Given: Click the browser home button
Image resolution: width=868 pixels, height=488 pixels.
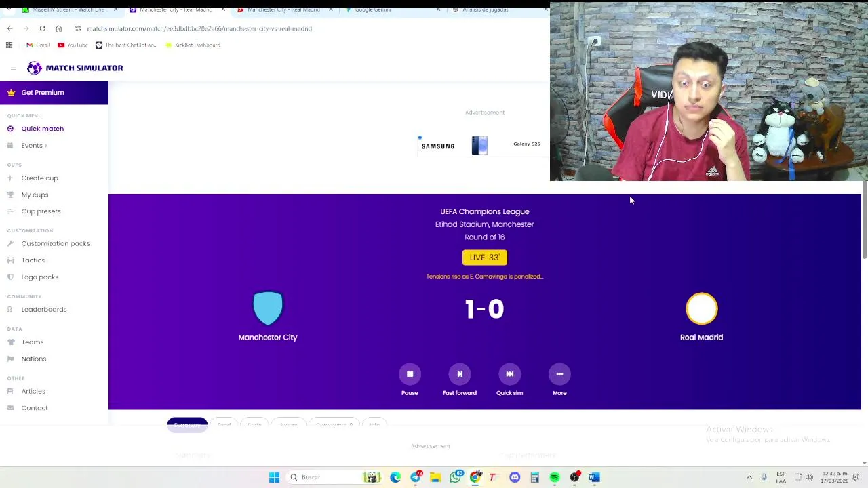Looking at the screenshot, I should 58,28.
